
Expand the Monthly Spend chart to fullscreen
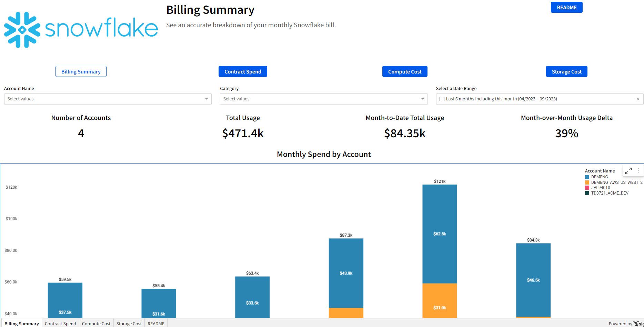click(x=628, y=170)
